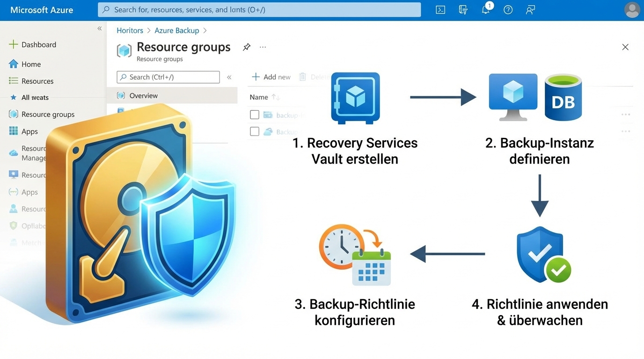Screen dimensions: 644x359
Task: Open Cloud Shell from the top bar
Action: [440, 9]
